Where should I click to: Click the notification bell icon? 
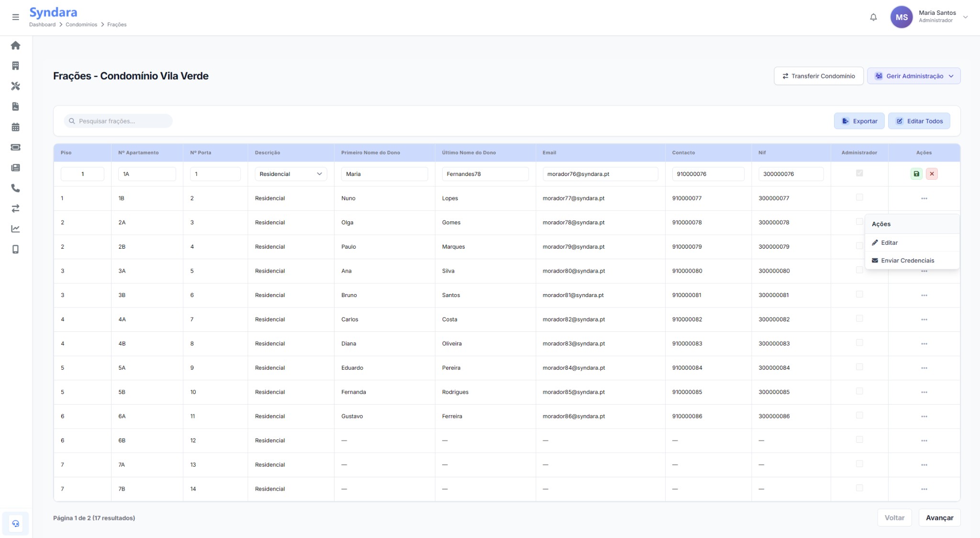tap(873, 17)
